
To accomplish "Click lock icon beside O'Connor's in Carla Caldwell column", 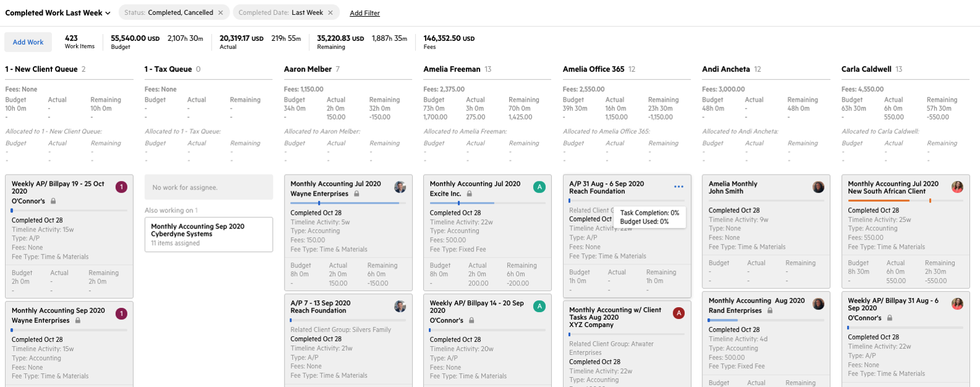I will [890, 318].
